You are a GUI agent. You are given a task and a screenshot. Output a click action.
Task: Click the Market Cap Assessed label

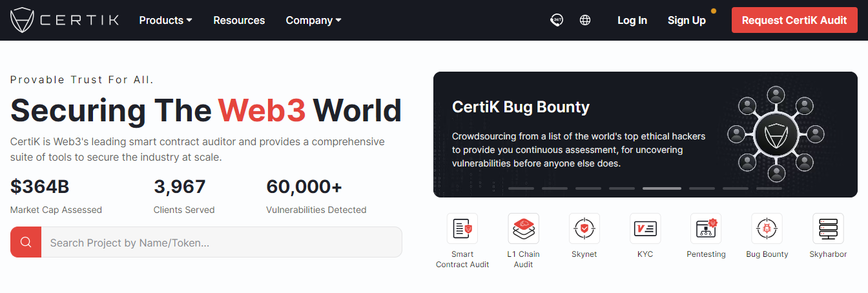[x=56, y=210]
